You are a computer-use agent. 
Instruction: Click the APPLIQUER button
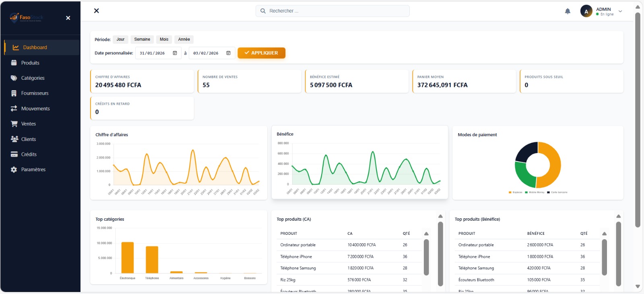[x=261, y=53]
